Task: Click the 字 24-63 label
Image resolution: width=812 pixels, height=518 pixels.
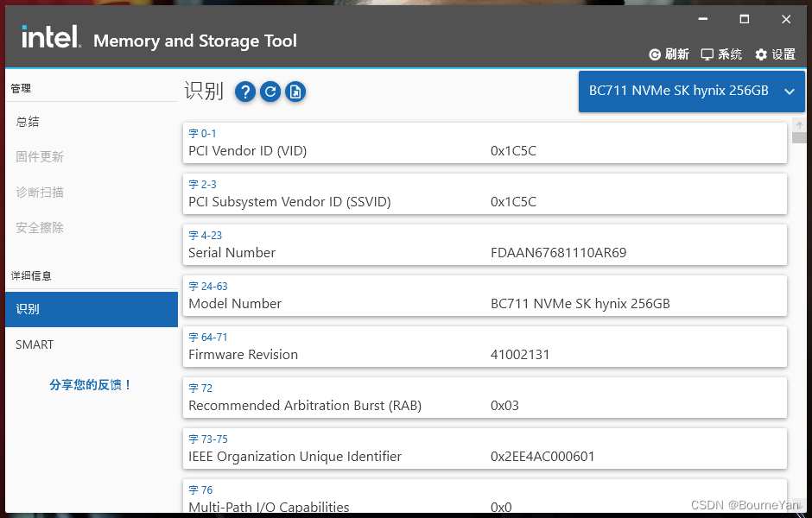Action: [207, 286]
